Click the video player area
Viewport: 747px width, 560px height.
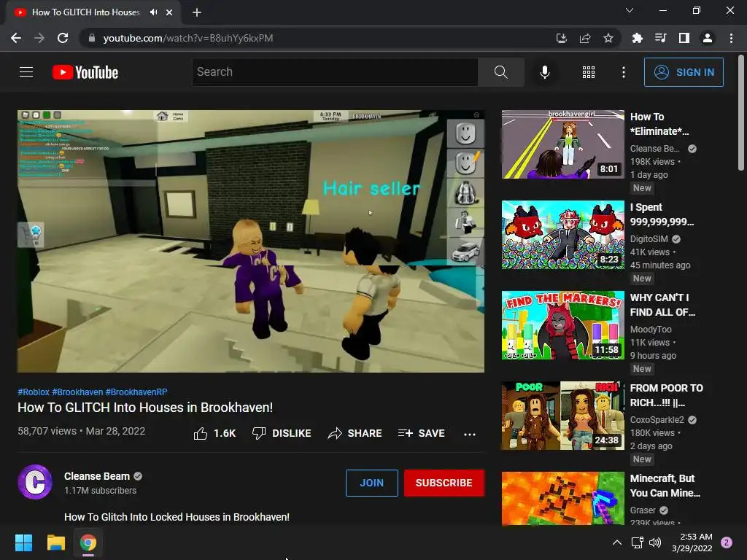pos(251,241)
